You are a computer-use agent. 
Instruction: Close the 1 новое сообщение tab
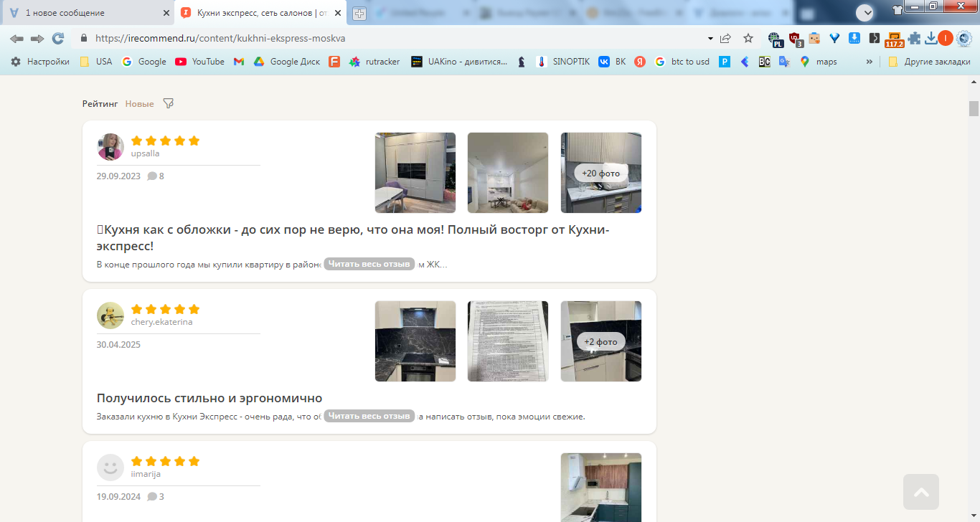pos(166,13)
